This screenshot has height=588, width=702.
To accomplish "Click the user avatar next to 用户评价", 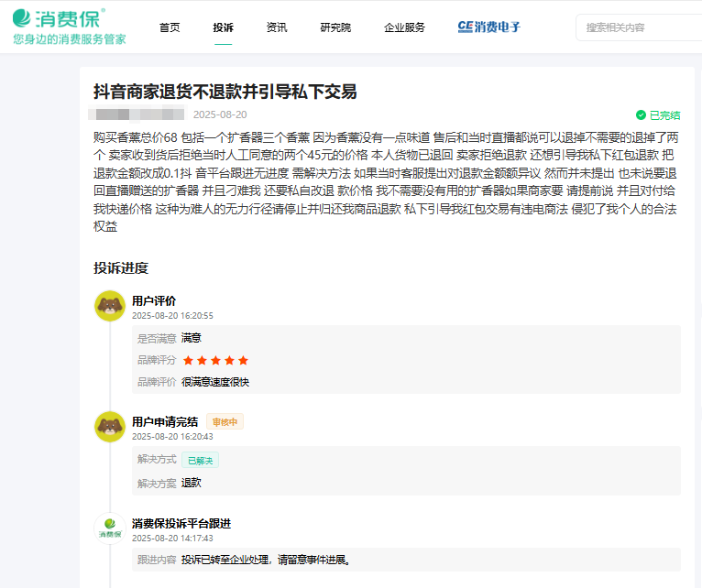I will pyautogui.click(x=110, y=306).
